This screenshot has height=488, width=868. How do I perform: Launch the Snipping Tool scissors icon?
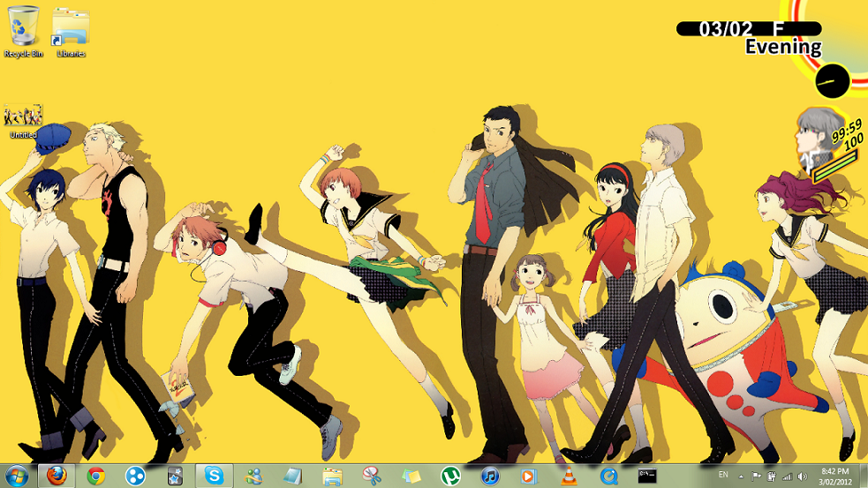tap(372, 476)
